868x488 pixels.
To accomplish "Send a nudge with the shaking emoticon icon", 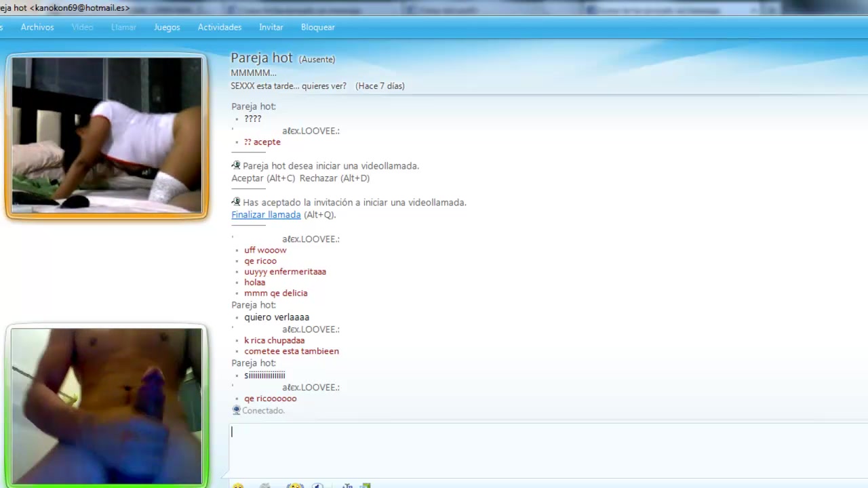I will pyautogui.click(x=295, y=485).
